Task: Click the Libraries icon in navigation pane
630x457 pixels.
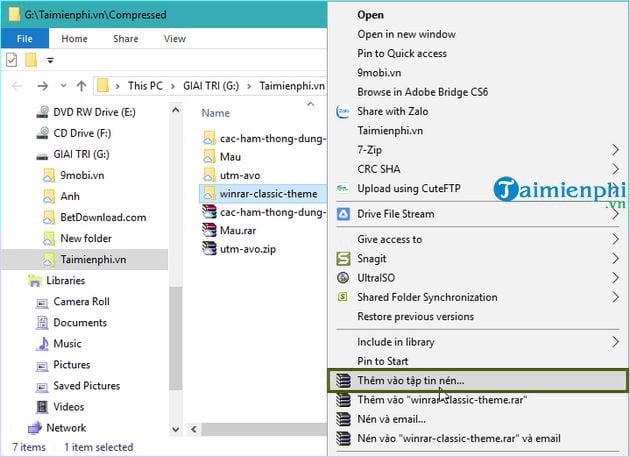Action: 35,281
